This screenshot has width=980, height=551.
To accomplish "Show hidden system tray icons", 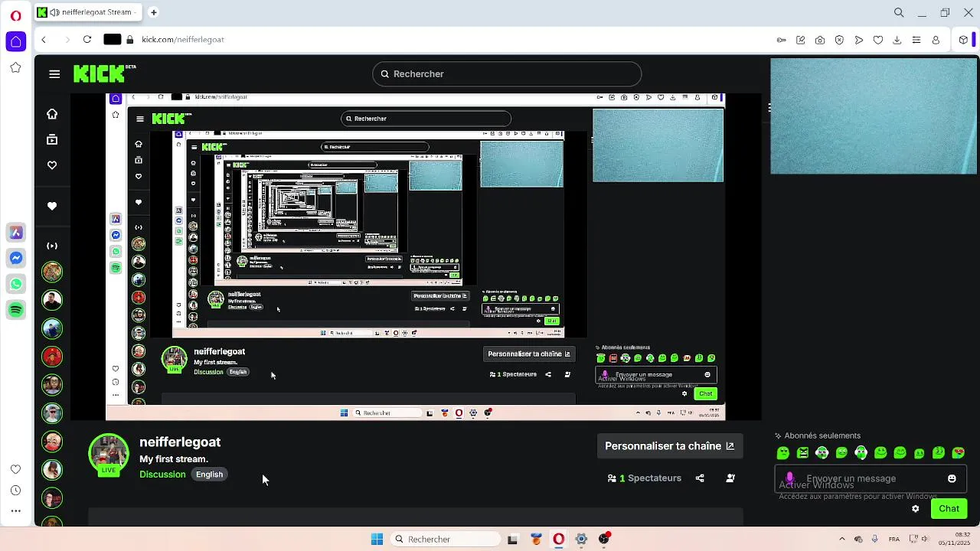I will 842,540.
